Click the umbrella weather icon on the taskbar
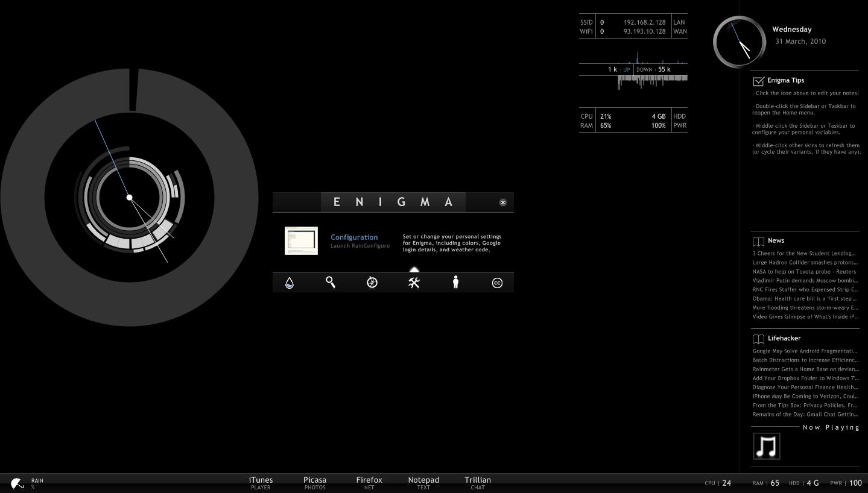 coord(17,483)
